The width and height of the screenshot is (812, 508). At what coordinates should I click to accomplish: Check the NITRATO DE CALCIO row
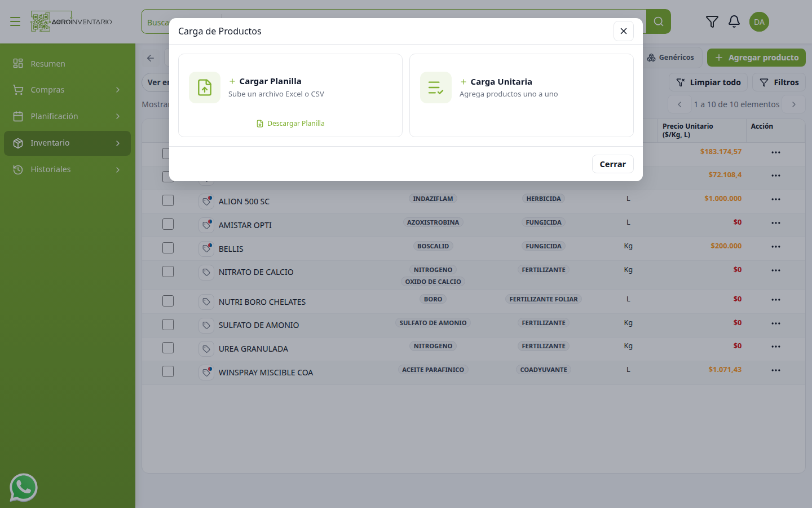[168, 271]
